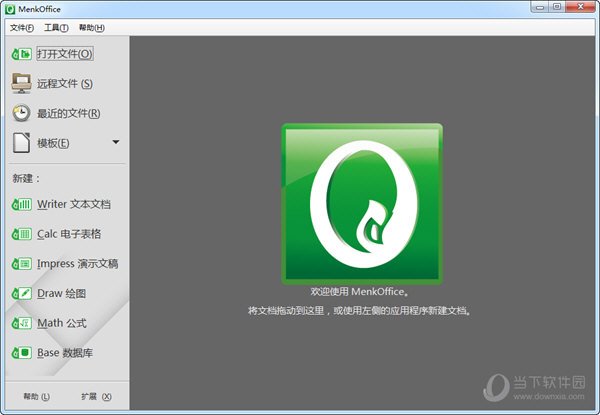600x415 pixels.
Task: Create a new Math 公式
Action: tap(62, 323)
